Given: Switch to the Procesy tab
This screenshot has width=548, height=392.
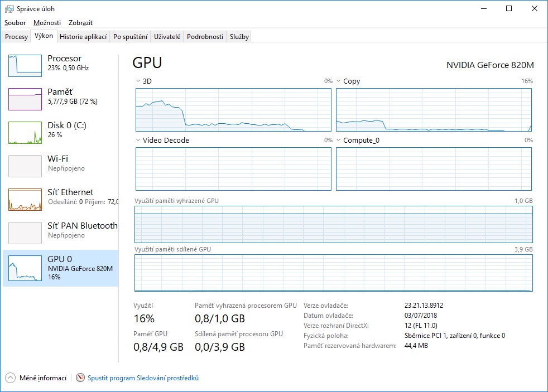Looking at the screenshot, I should click(x=16, y=37).
